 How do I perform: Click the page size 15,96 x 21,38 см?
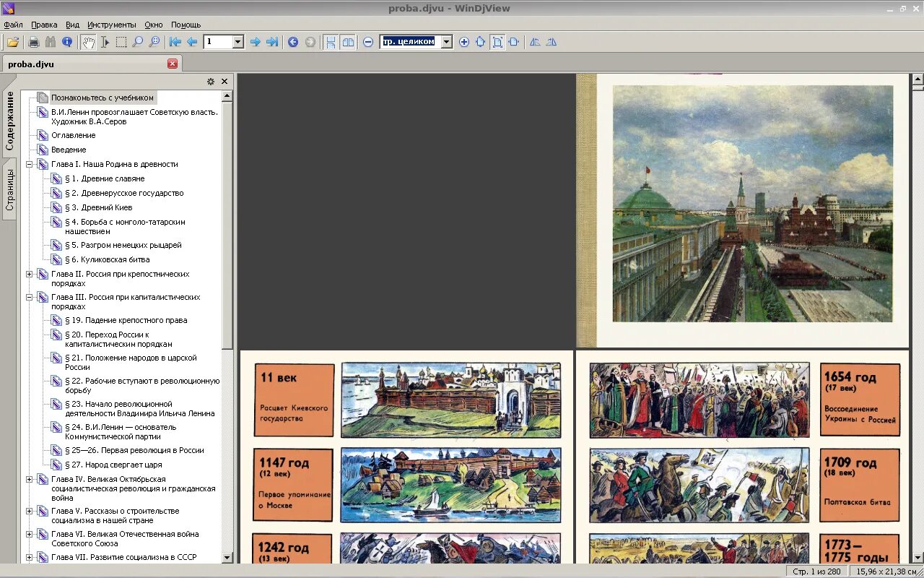[x=885, y=571]
